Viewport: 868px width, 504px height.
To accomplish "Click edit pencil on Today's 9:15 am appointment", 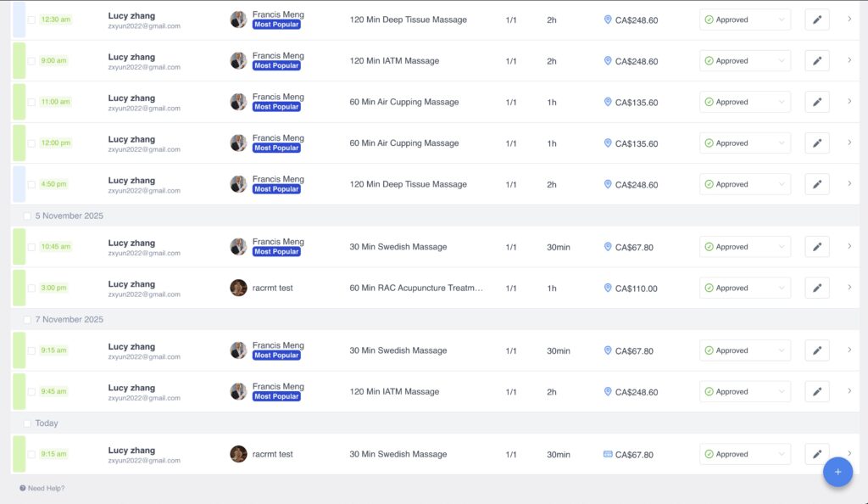I will click(817, 455).
